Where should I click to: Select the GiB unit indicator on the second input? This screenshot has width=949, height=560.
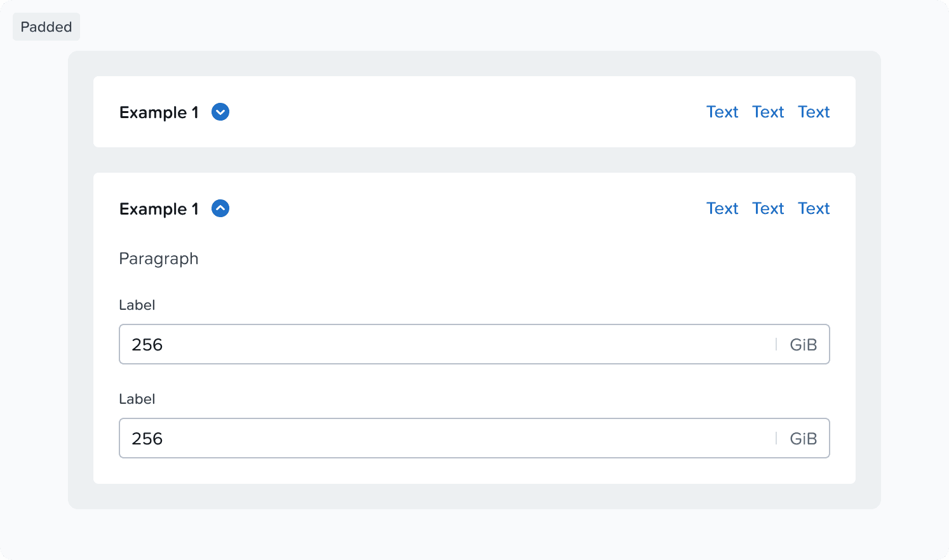coord(804,438)
